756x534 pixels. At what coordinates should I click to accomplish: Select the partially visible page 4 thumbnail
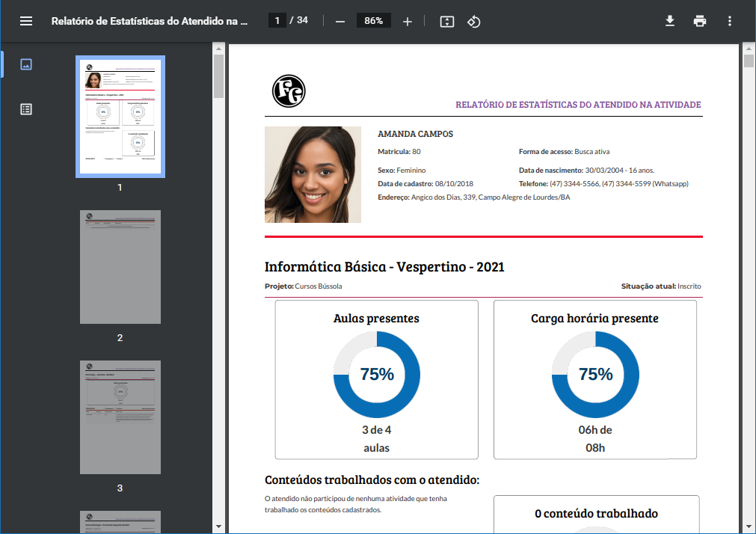tap(120, 522)
